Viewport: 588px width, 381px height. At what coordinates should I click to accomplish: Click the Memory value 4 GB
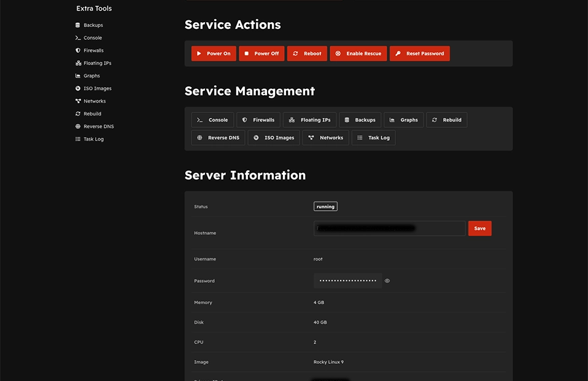pyautogui.click(x=319, y=302)
